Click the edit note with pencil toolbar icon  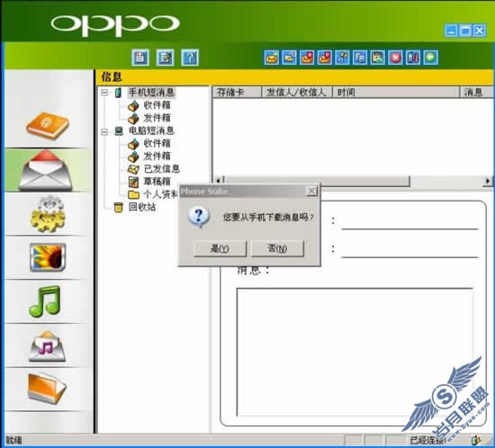pos(165,58)
